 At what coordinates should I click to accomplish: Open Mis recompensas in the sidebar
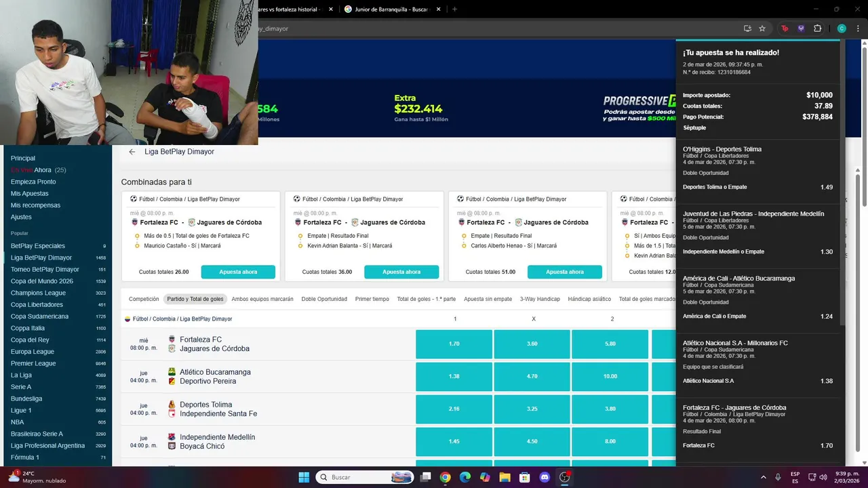pos(35,205)
